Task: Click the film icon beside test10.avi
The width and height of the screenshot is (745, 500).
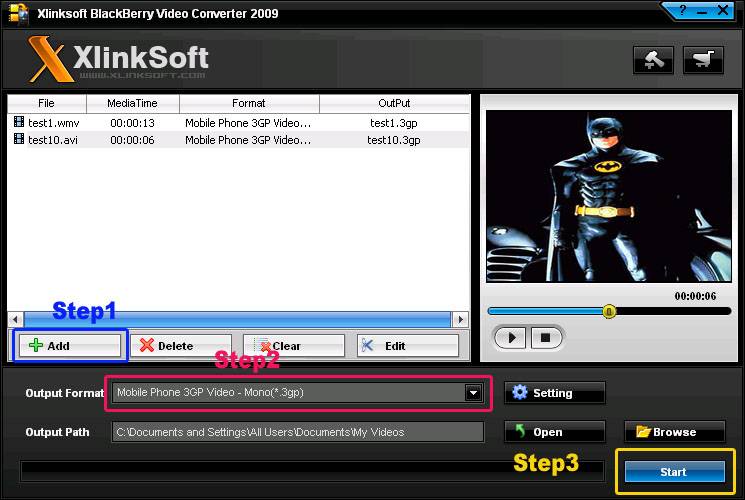Action: coord(19,139)
